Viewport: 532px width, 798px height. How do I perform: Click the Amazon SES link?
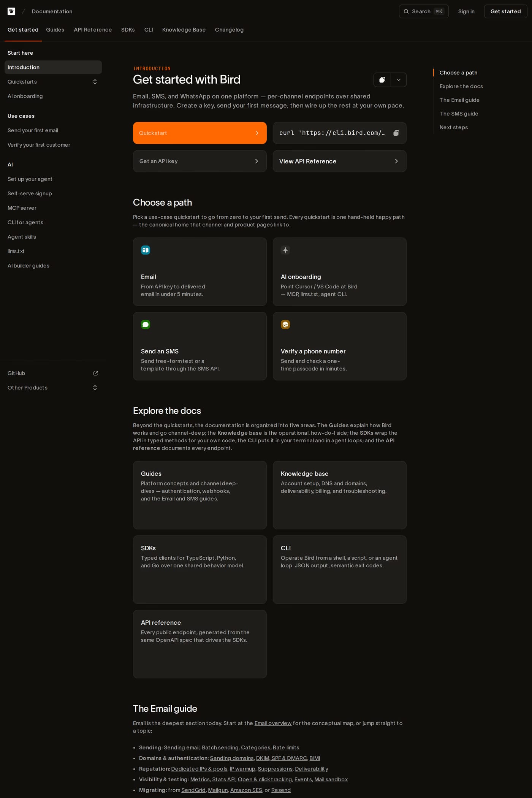[246, 790]
